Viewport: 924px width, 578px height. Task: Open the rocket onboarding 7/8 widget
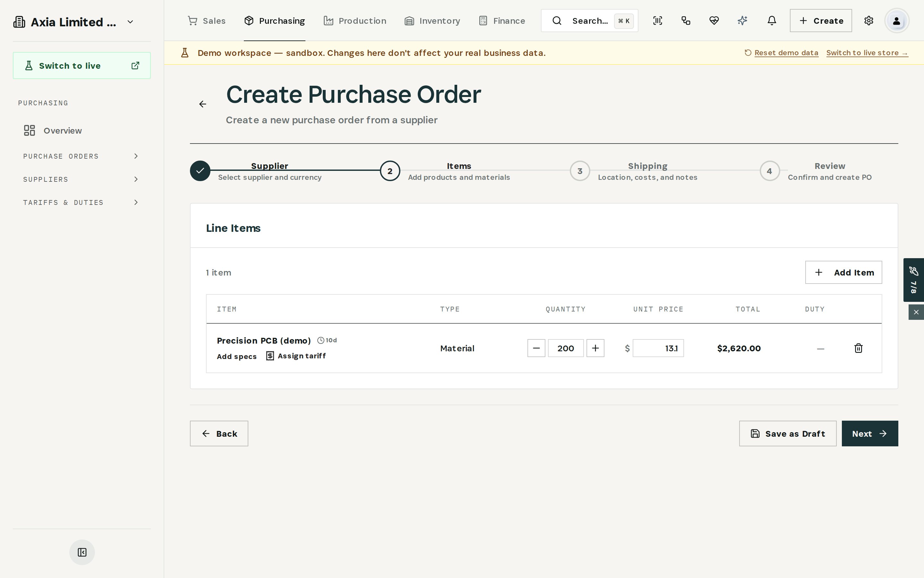point(913,280)
